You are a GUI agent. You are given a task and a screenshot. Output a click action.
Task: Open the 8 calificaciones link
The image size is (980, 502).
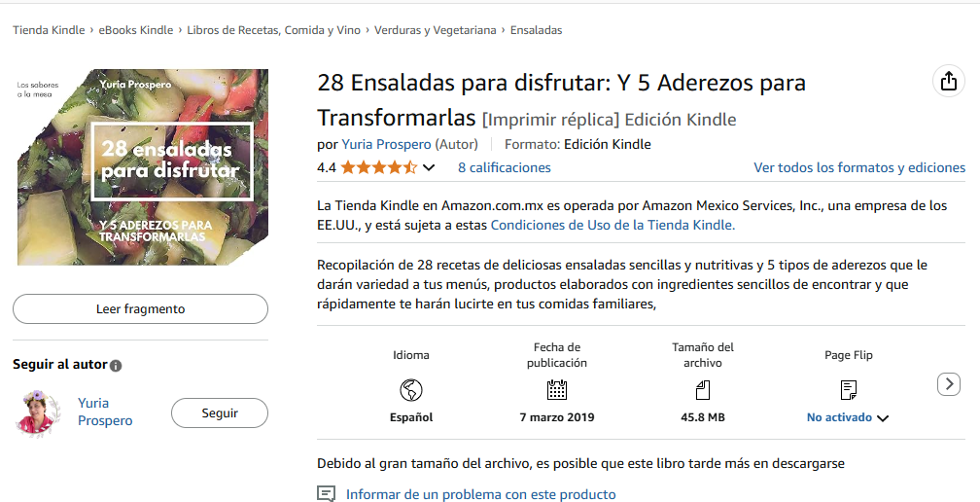(504, 167)
